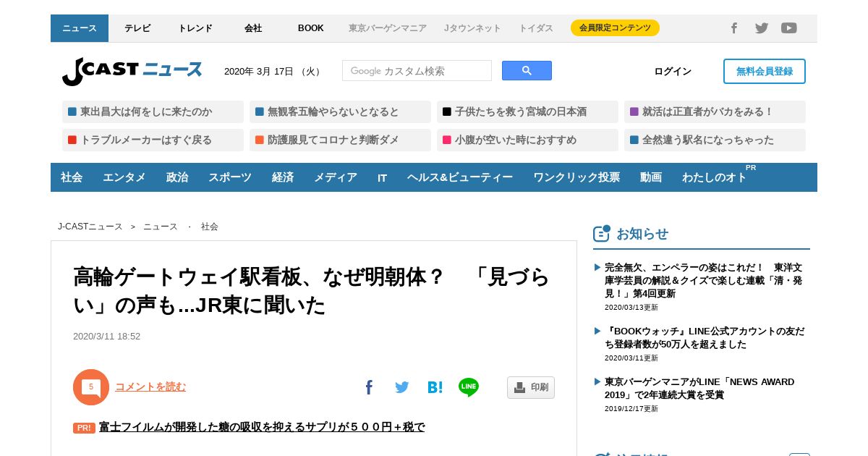
Task: Share article on Twitter
Action: pos(402,387)
